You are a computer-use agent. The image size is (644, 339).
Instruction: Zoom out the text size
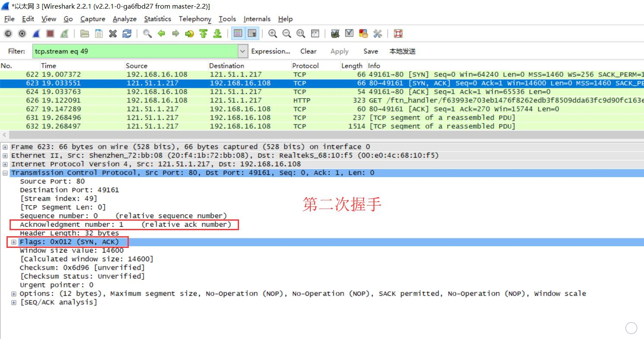tap(287, 34)
